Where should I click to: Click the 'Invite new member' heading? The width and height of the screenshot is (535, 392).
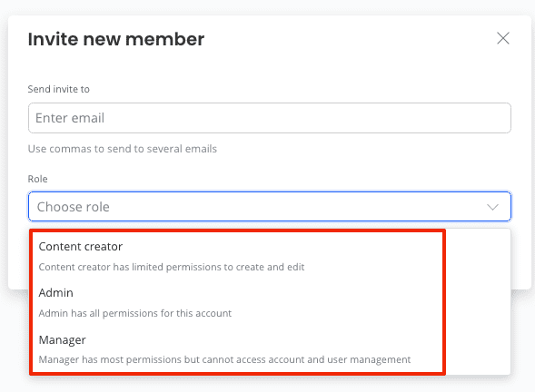coord(116,39)
